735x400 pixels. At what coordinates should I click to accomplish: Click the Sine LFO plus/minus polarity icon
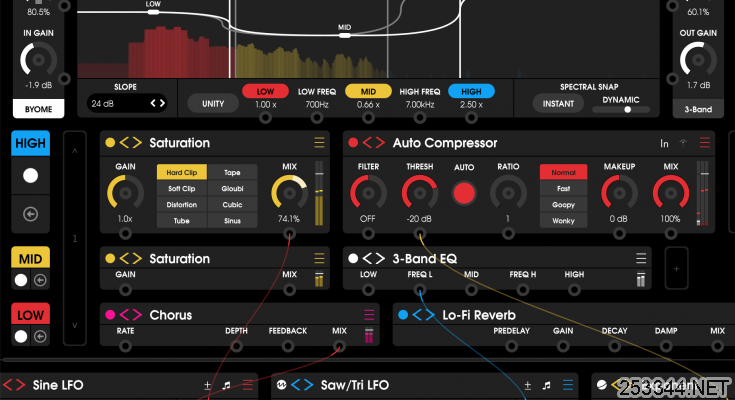(x=207, y=385)
